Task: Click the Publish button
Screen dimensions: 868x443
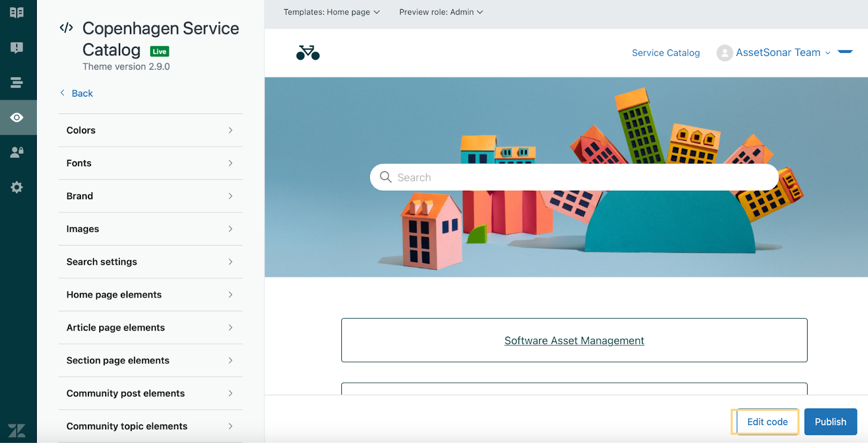Action: point(831,422)
